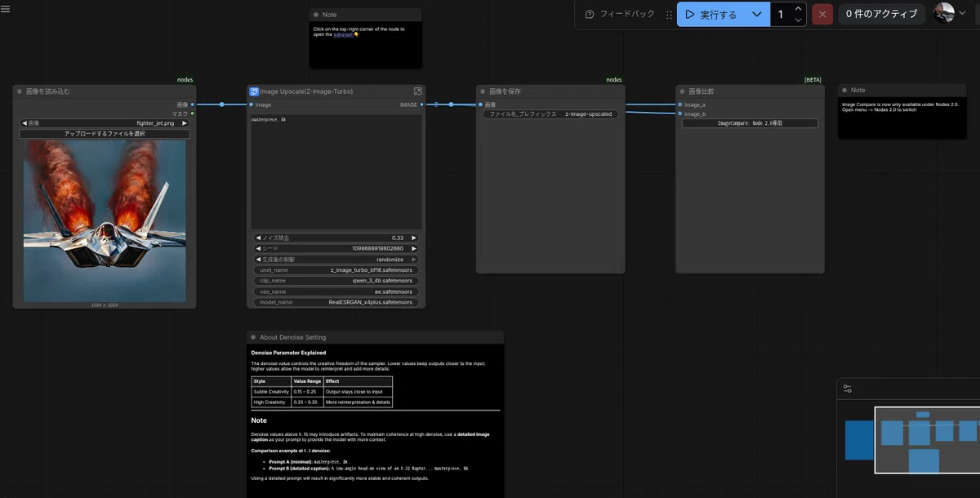Screen dimensions: 980x498
Task: Collapse the top Note node via its dot
Action: (x=316, y=15)
